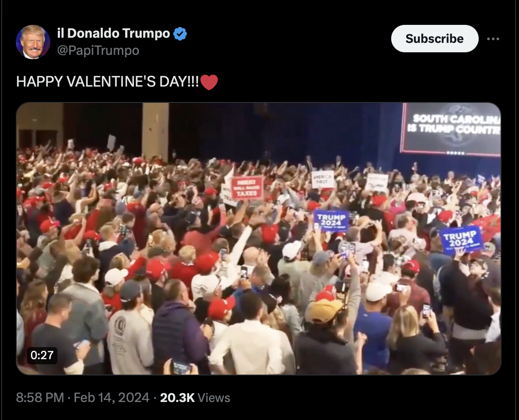
Task: Visit the @PapiTrumpo handle link
Action: pos(98,51)
